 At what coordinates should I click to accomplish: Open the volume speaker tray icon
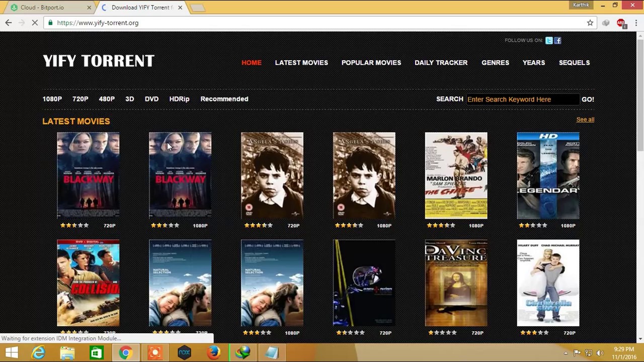[599, 353]
